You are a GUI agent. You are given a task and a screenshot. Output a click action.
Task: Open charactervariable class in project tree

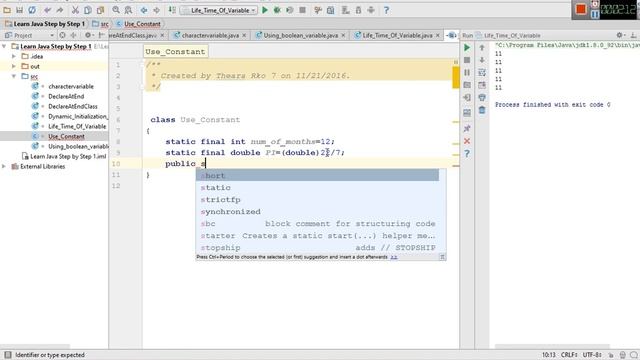click(x=71, y=87)
